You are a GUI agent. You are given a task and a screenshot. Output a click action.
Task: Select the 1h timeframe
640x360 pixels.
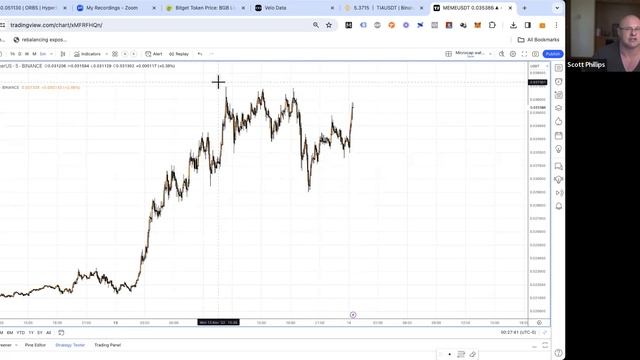coord(12,54)
